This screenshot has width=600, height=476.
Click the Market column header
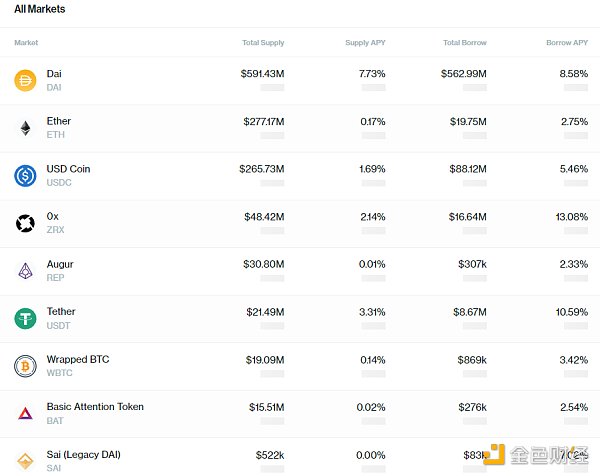27,43
